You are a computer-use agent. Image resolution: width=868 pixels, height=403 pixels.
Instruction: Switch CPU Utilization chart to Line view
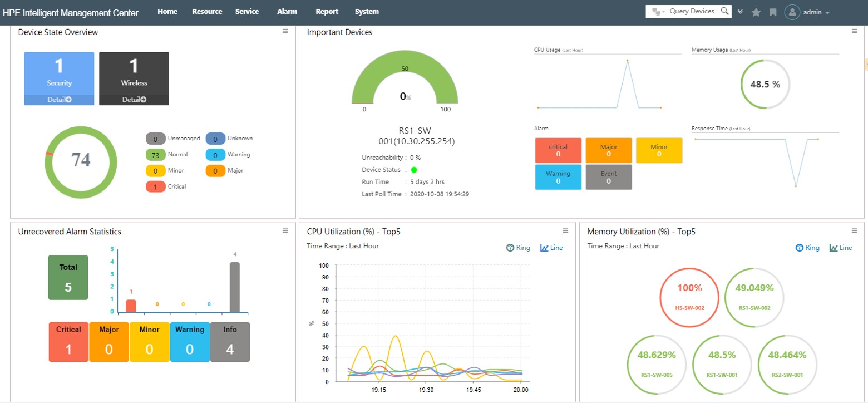[551, 248]
